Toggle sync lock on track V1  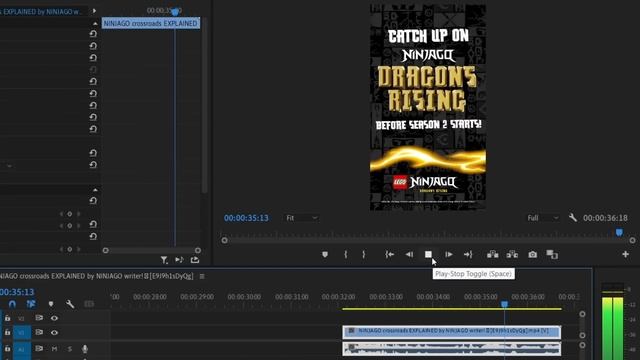(39, 332)
